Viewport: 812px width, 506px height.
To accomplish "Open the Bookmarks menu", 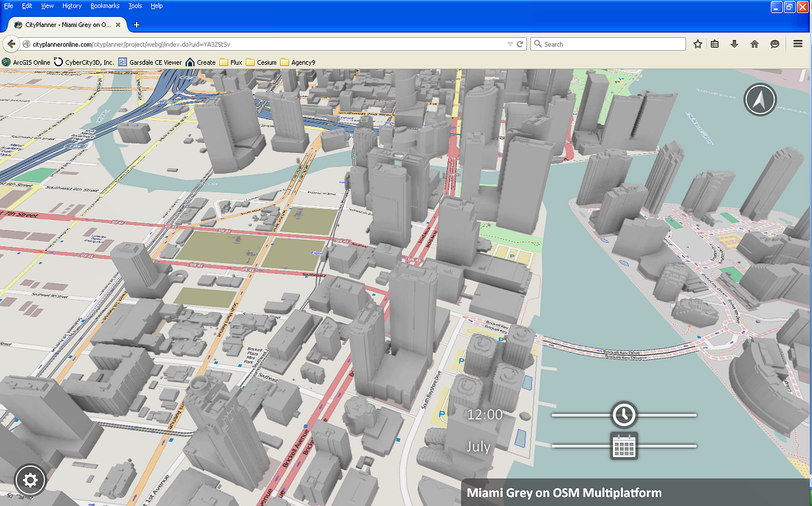I will [x=105, y=5].
